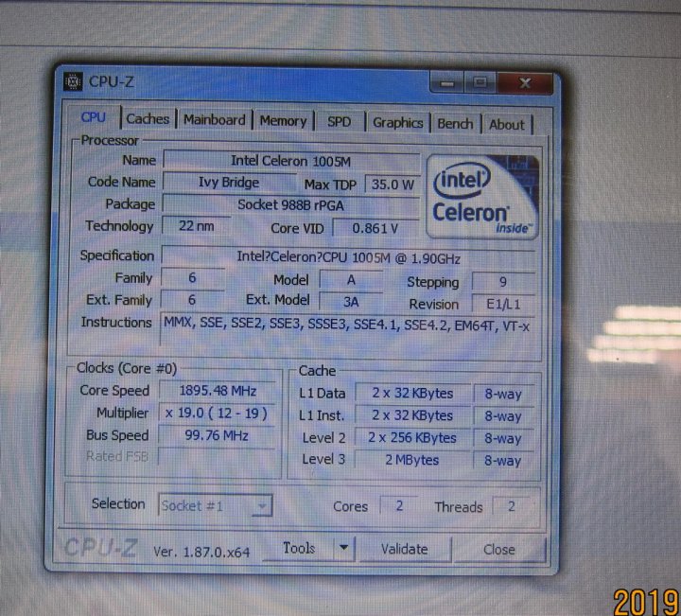This screenshot has width=681, height=616.
Task: Click the Validate button
Action: coord(405,549)
